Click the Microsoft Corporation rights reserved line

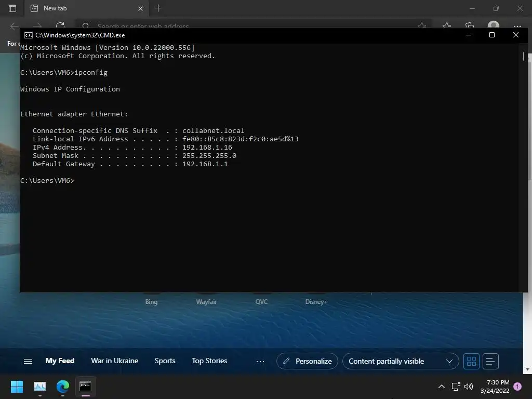coord(118,56)
